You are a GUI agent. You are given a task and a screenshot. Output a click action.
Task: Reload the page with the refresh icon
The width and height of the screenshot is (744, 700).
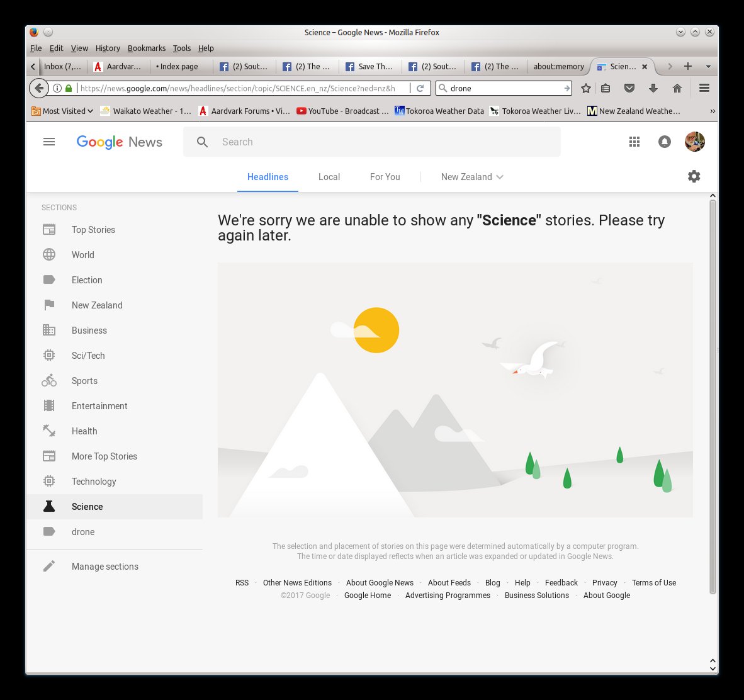(x=420, y=88)
